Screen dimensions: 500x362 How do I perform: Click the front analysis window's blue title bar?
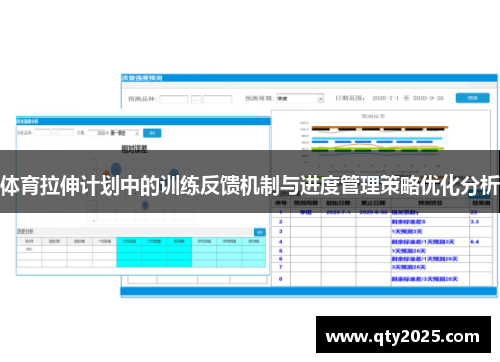(143, 121)
